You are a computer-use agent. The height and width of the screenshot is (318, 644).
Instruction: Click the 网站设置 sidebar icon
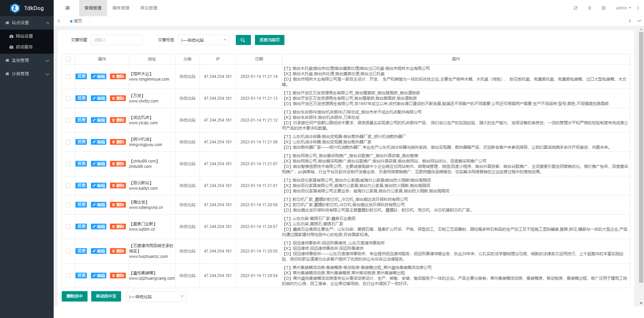click(x=11, y=36)
